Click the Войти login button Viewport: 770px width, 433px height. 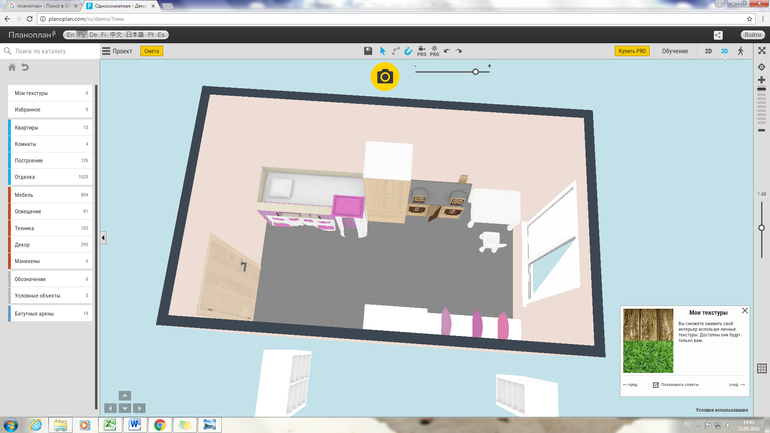pos(753,35)
